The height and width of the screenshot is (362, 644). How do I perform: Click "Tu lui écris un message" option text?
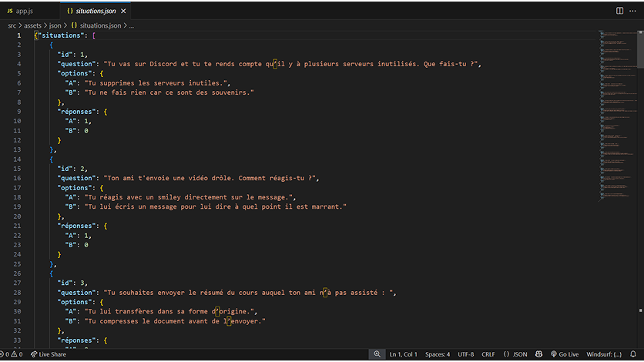coord(215,207)
